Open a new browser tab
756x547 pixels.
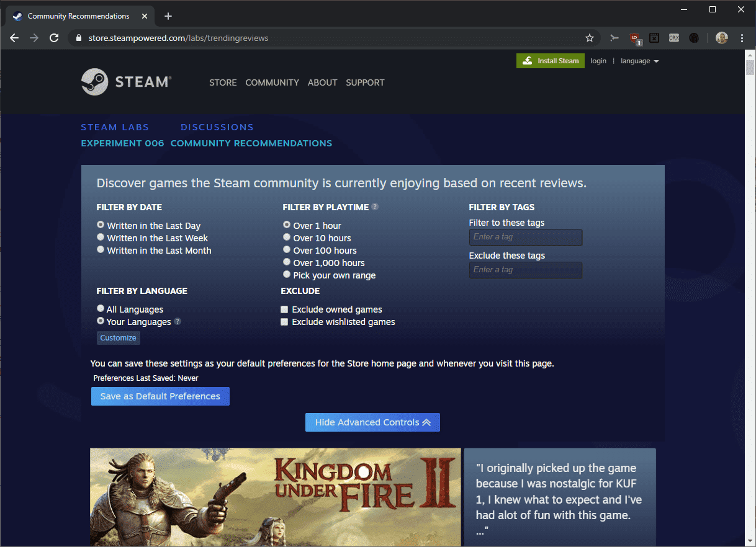[168, 16]
